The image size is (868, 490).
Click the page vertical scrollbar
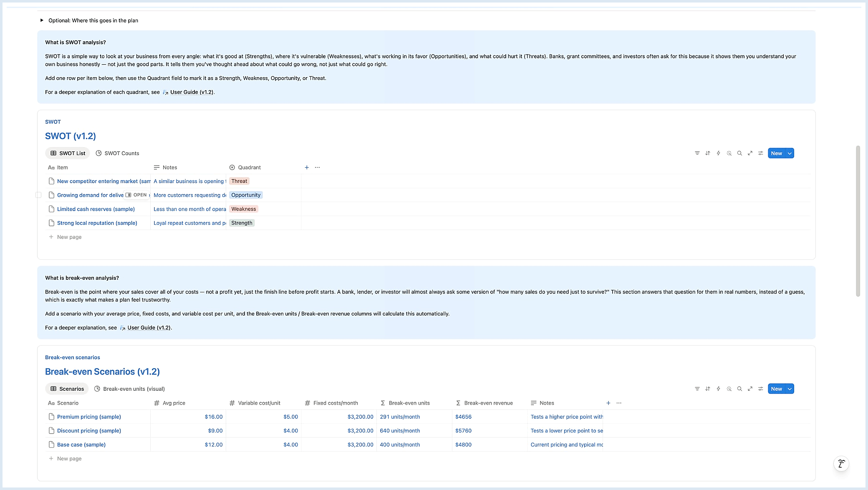pos(858,221)
